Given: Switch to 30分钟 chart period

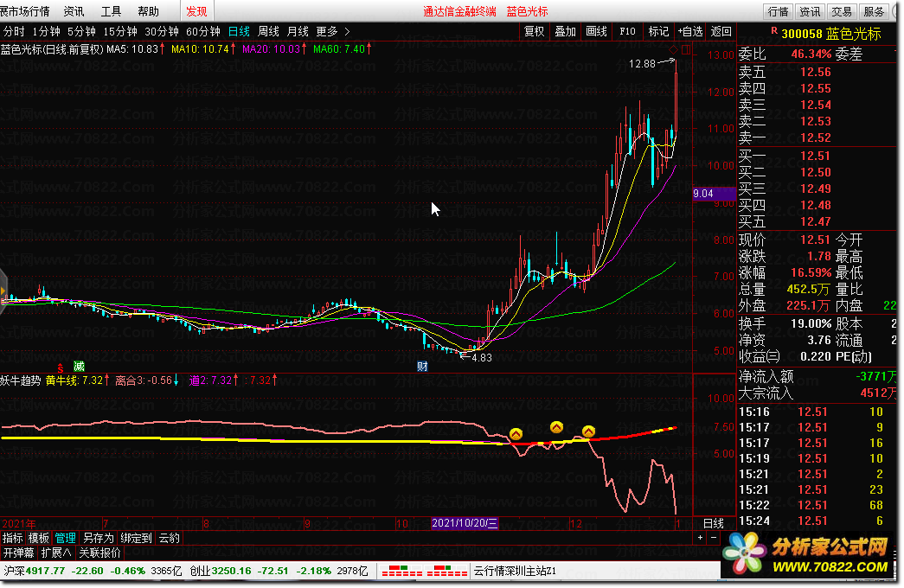Looking at the screenshot, I should coord(162,32).
